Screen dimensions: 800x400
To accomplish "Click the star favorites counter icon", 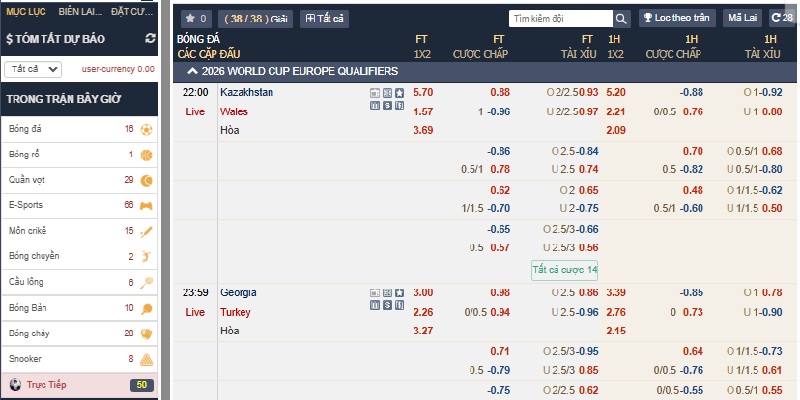I will [195, 18].
